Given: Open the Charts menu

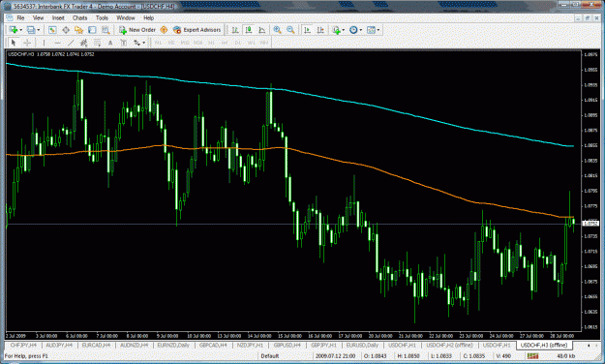Looking at the screenshot, I should coord(80,17).
